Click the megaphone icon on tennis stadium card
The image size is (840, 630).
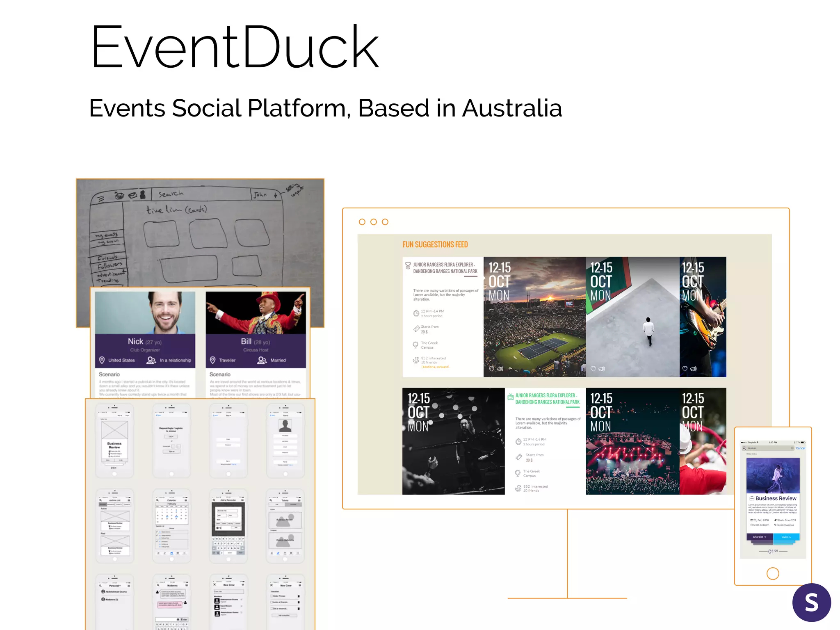pos(500,369)
